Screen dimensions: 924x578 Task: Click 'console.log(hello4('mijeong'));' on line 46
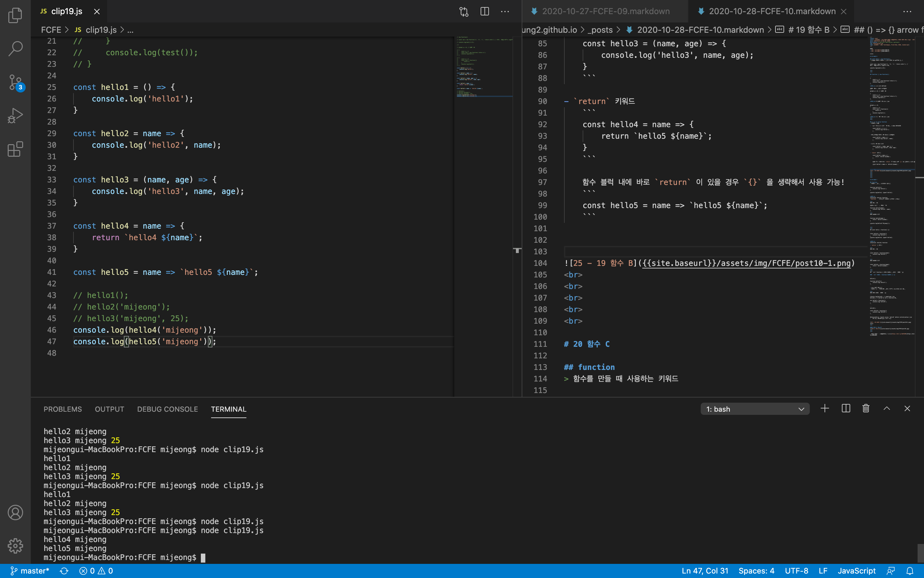point(145,330)
